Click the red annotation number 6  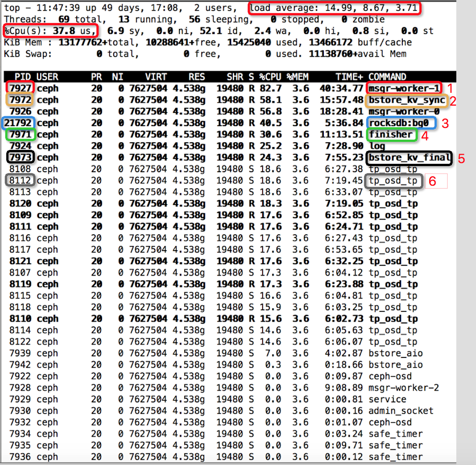point(433,182)
